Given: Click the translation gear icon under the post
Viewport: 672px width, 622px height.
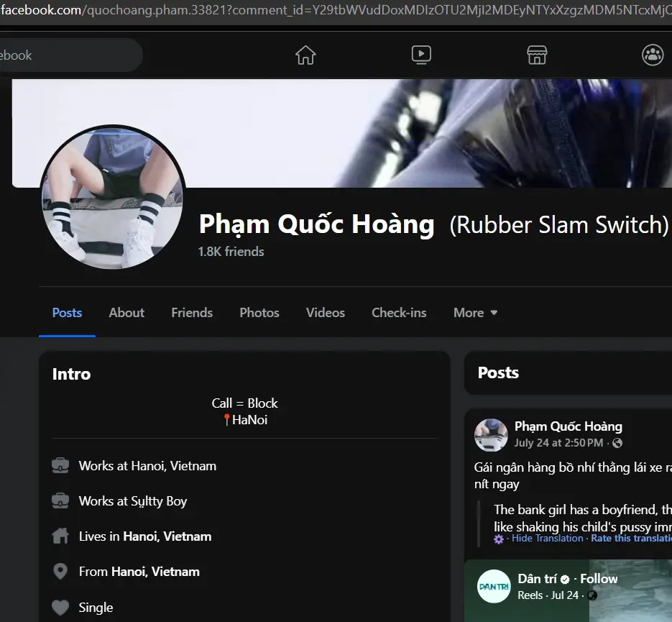Looking at the screenshot, I should pos(498,539).
